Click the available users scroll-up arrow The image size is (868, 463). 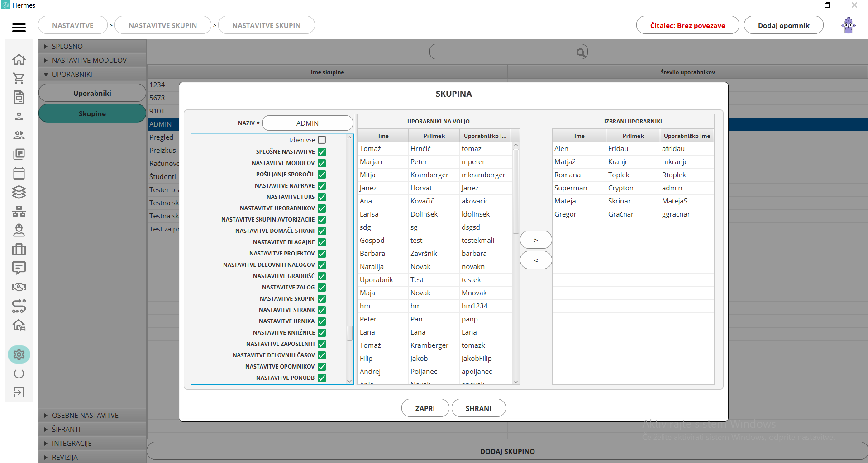point(516,146)
